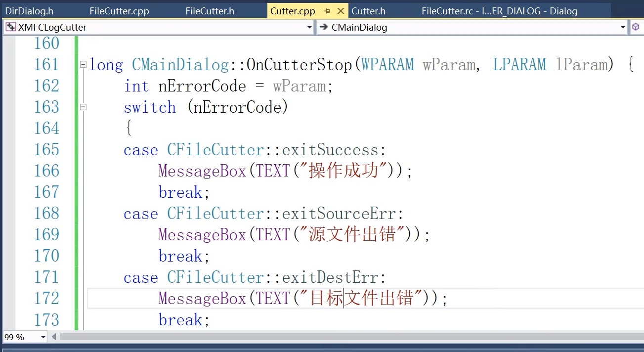This screenshot has width=644, height=352.
Task: Collapse the OnCutterStop function at line 161
Action: 83,64
